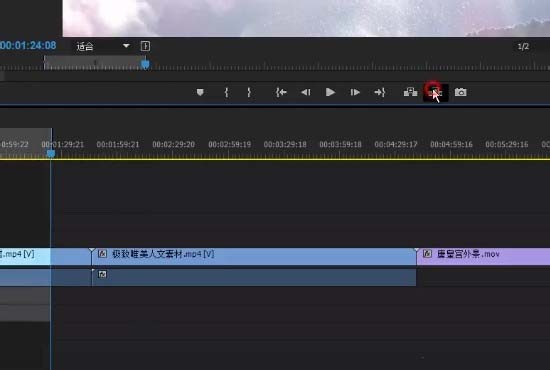Select the 极致唯美人文素材.mp4 [V] clip
Viewport: 550px width, 370px height.
click(254, 256)
